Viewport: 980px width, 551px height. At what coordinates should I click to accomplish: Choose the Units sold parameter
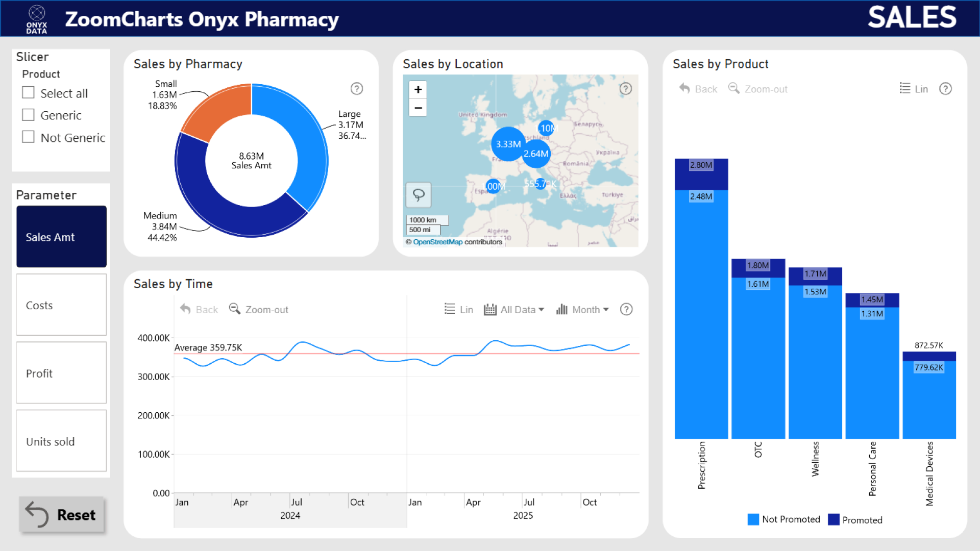point(61,441)
